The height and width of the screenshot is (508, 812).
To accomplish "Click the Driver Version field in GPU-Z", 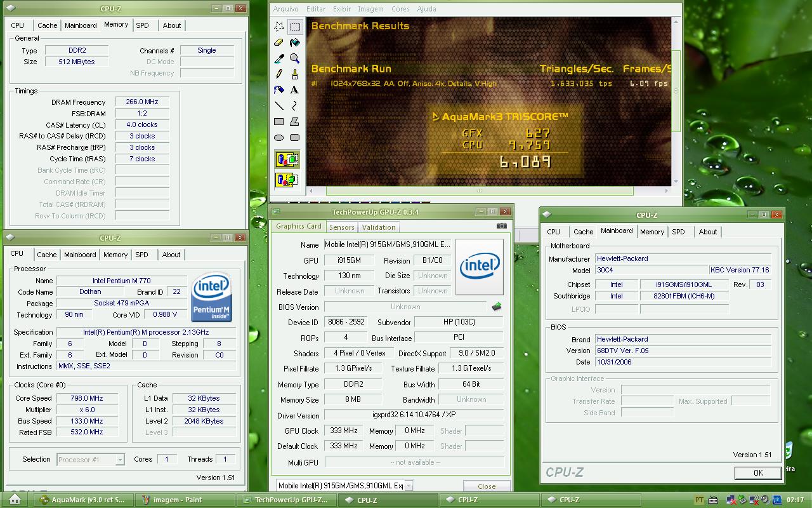I will tap(414, 415).
